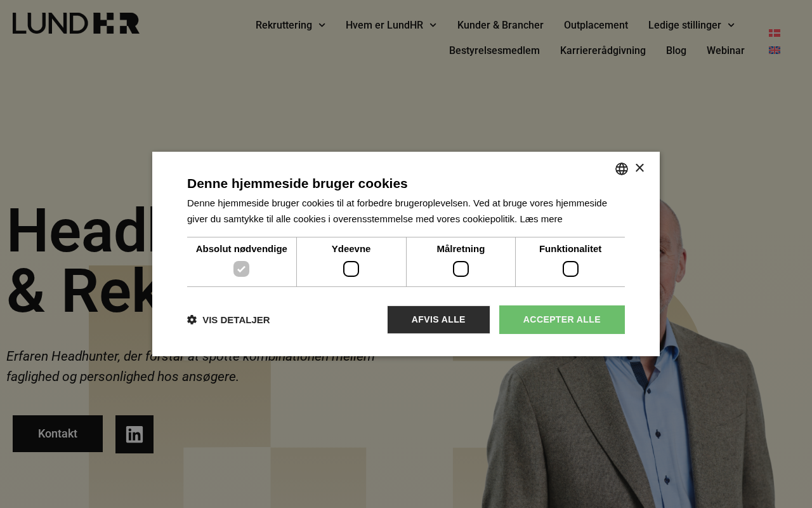Viewport: 812px width, 508px height.
Task: Click the Kontakt button
Action: pos(58,434)
